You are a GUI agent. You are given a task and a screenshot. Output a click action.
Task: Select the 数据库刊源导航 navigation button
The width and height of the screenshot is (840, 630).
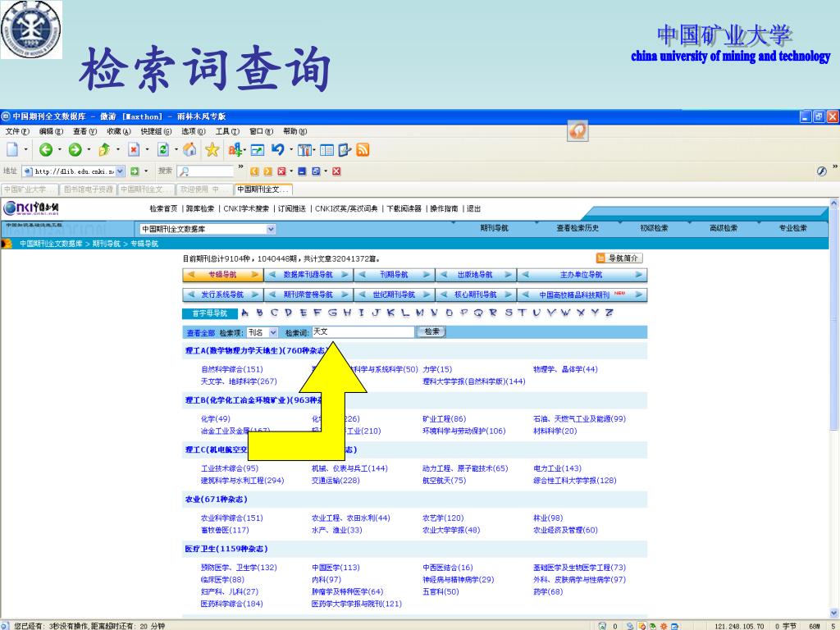pos(308,275)
